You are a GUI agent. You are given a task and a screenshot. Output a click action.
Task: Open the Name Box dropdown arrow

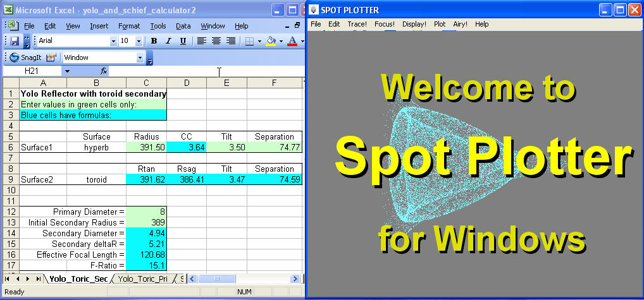(67, 71)
